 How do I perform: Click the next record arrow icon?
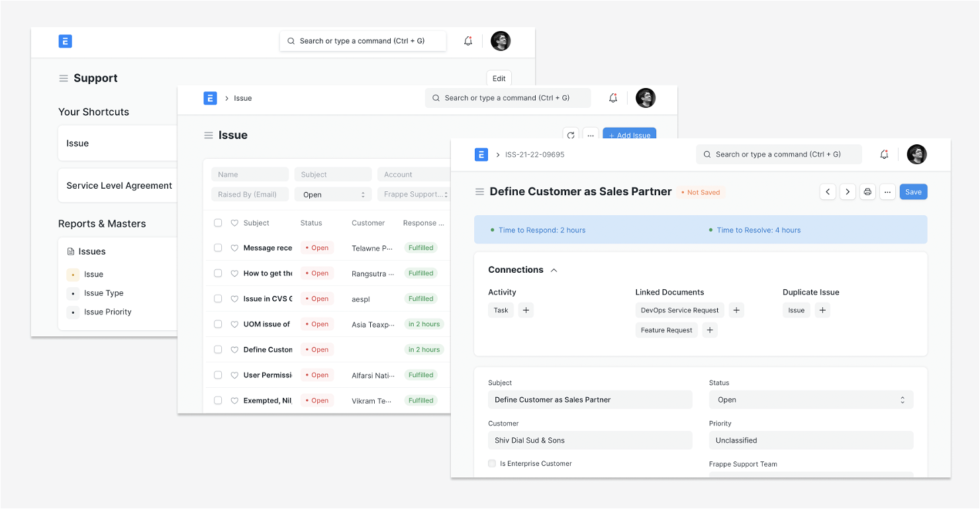[848, 191]
